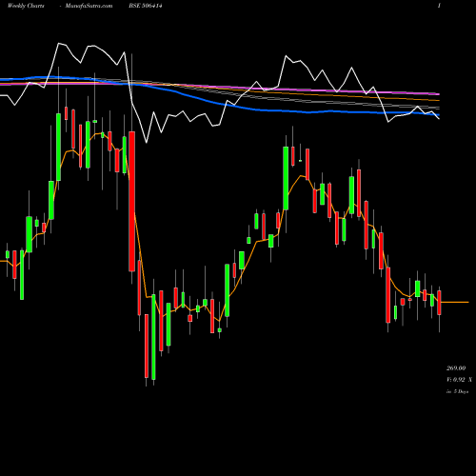Click the '269.09' price value
The image size is (476, 476).
[x=456, y=368]
